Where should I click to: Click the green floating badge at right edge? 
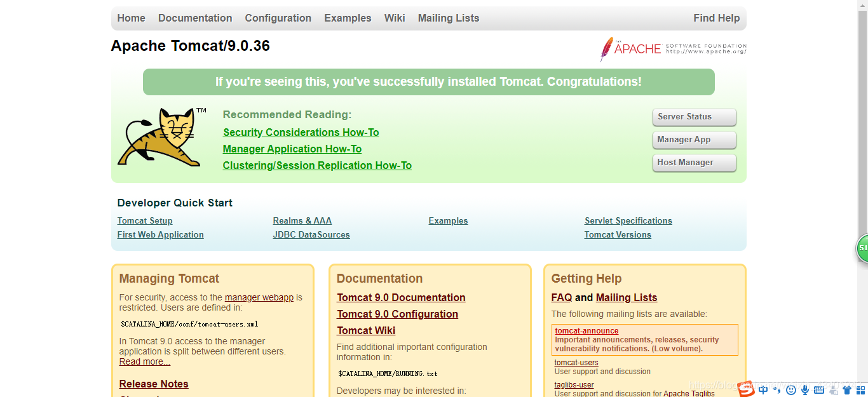click(862, 248)
